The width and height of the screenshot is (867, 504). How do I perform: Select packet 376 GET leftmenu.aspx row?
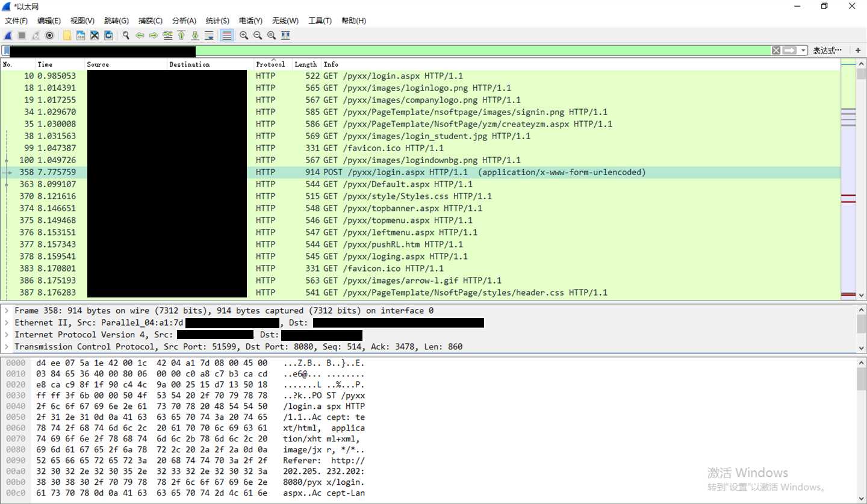tap(420, 232)
